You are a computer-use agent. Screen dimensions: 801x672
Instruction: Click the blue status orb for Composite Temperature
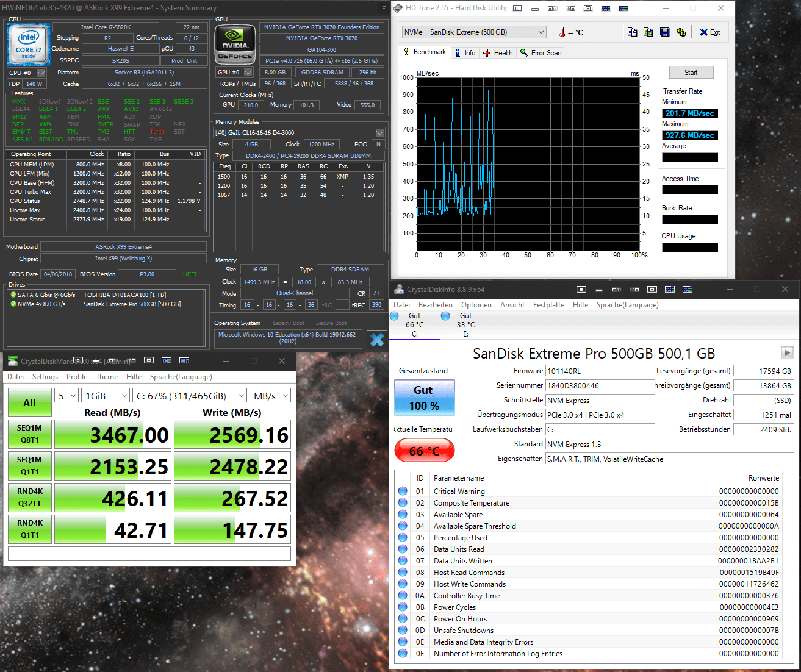pyautogui.click(x=403, y=502)
